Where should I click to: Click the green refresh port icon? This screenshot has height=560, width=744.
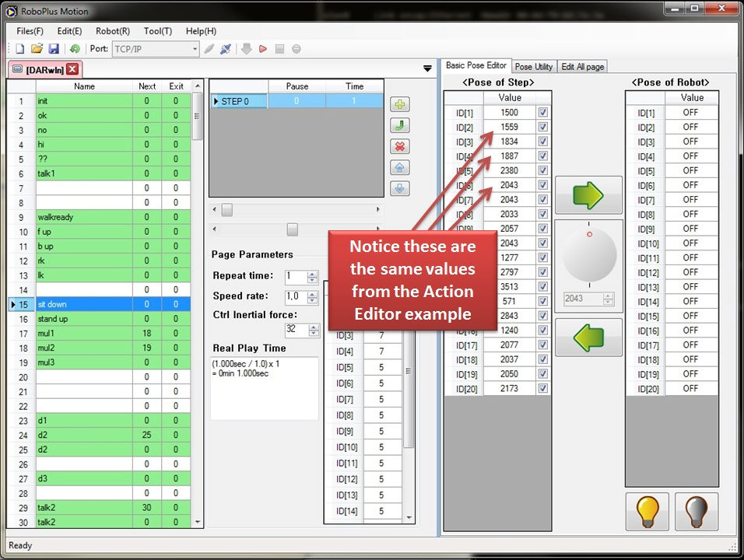pyautogui.click(x=75, y=49)
